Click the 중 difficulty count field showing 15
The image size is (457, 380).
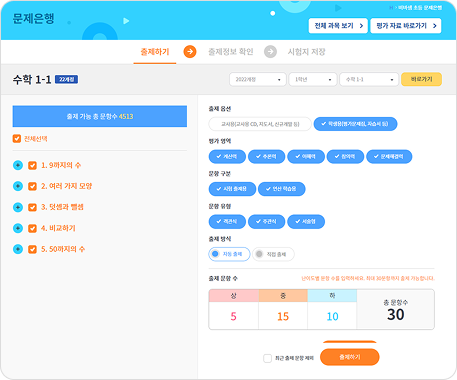pyautogui.click(x=283, y=316)
